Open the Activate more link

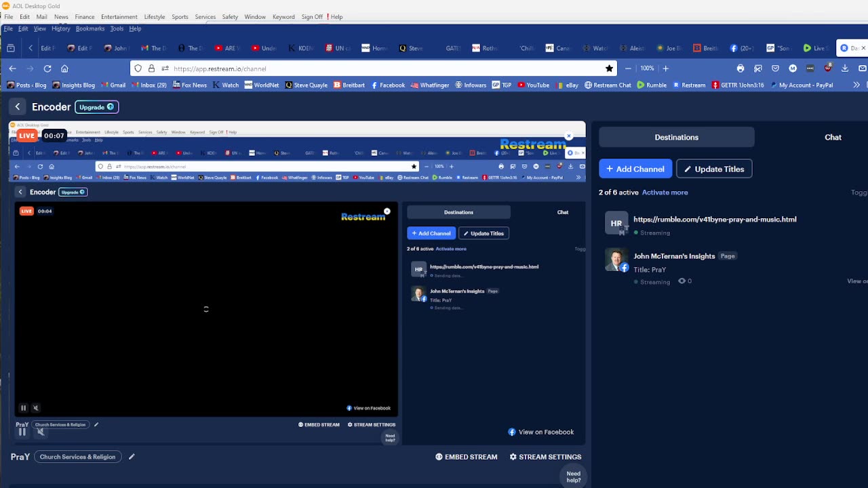(665, 192)
